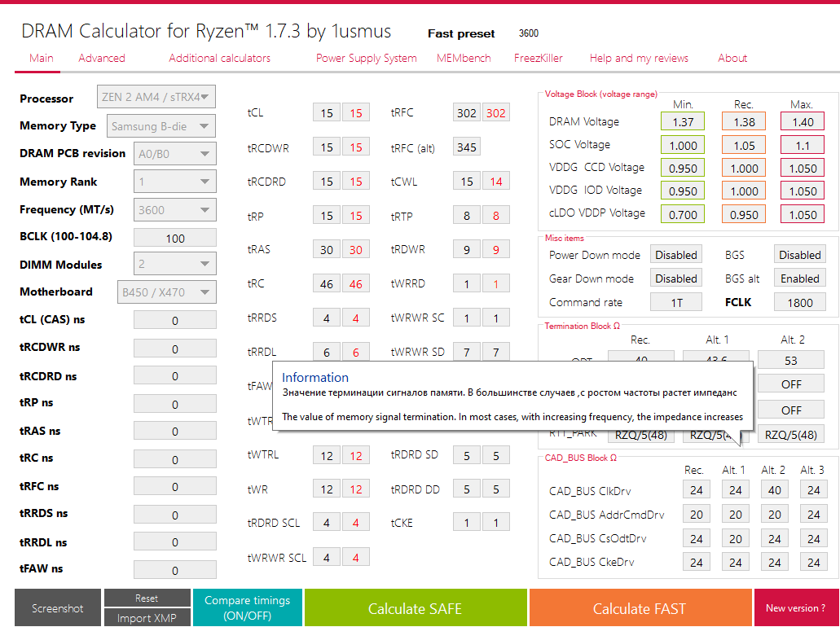Screen dimensions: 840x627
Task: Click the black tRDRD SD value 5
Action: click(x=467, y=455)
